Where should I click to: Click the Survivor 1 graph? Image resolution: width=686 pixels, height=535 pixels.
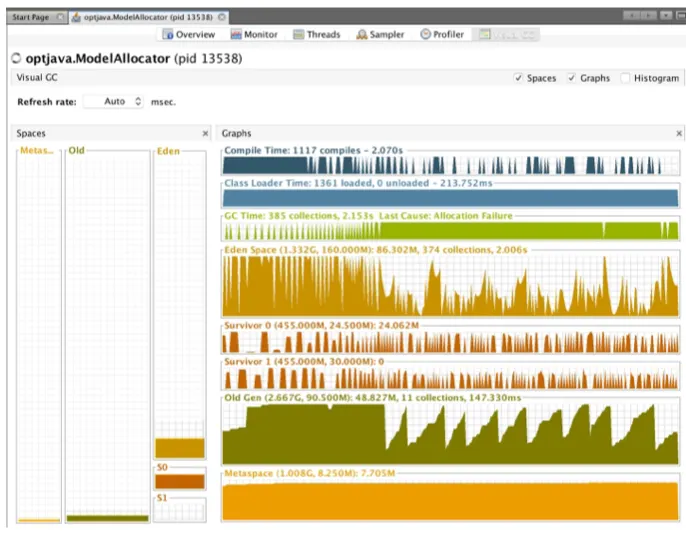[x=451, y=378]
